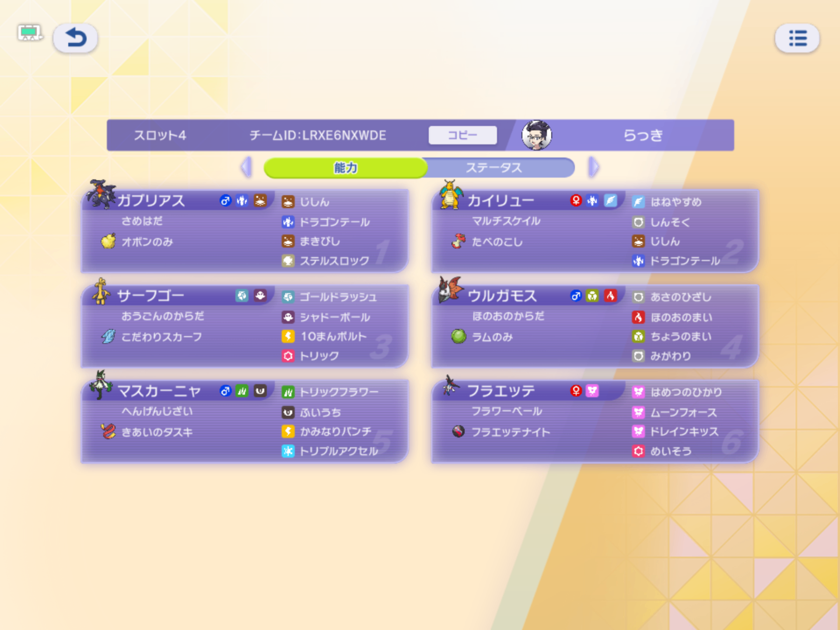The width and height of the screenshot is (840, 630).
Task: Tap the オボンのみ berry item icon
Action: (108, 241)
